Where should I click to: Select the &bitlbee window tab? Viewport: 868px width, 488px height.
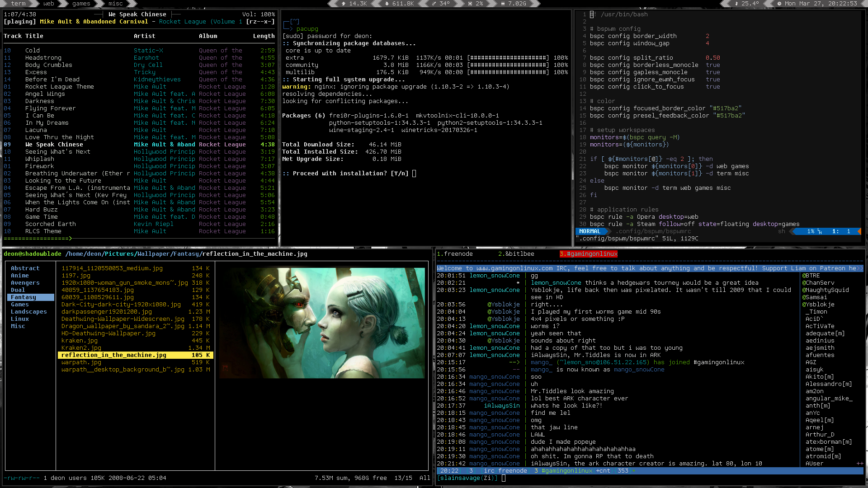tap(516, 254)
